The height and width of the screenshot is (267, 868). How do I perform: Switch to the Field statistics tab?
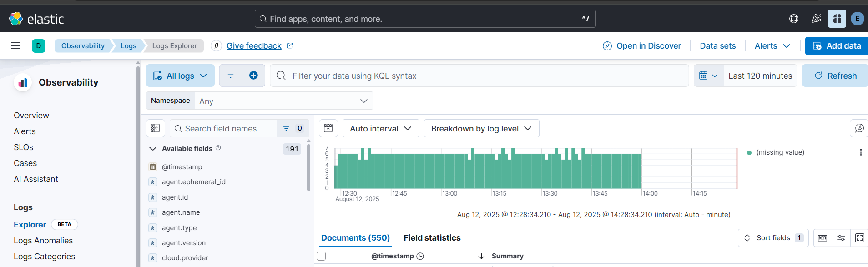coord(432,238)
